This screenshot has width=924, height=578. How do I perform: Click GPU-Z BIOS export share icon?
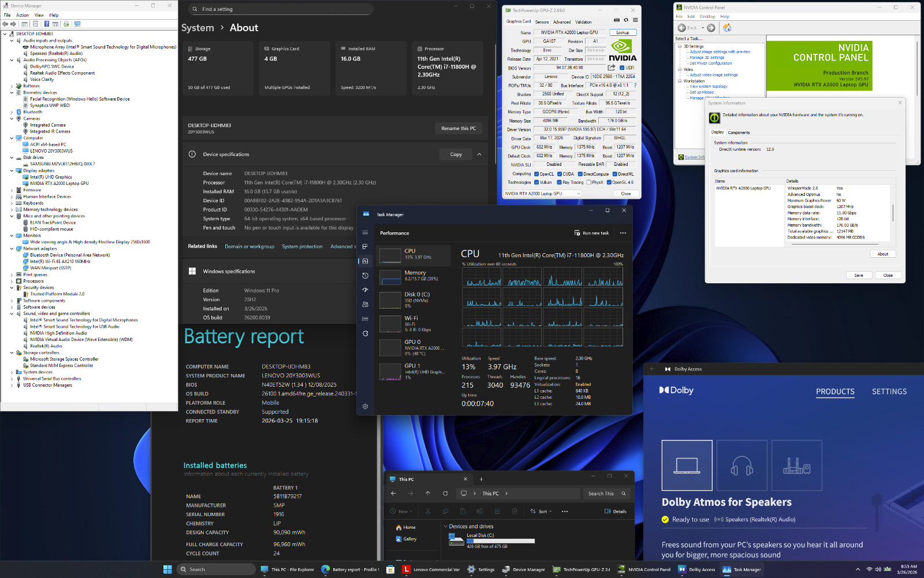612,68
